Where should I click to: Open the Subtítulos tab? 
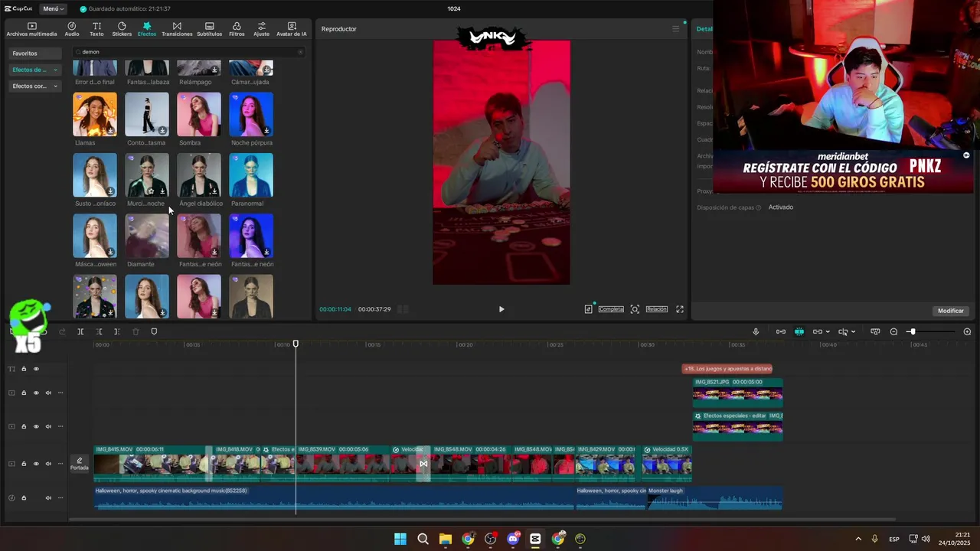pos(209,29)
